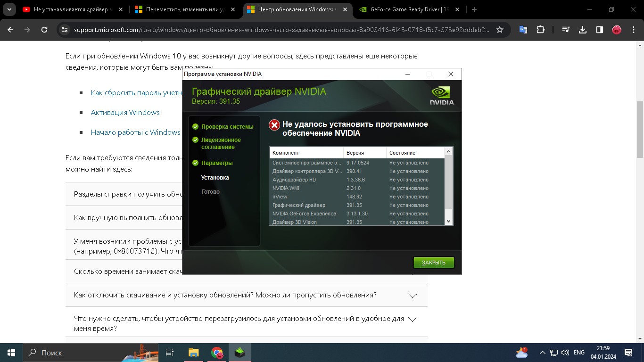Viewport: 644px width, 362px height.
Task: Click the Chrome forward arrow
Action: [27, 30]
